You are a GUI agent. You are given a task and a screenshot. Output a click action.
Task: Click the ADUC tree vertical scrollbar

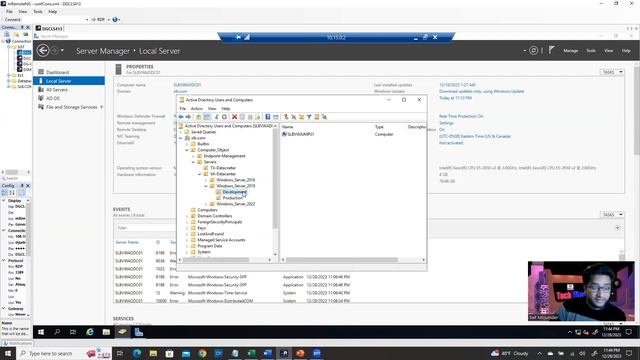point(275,180)
